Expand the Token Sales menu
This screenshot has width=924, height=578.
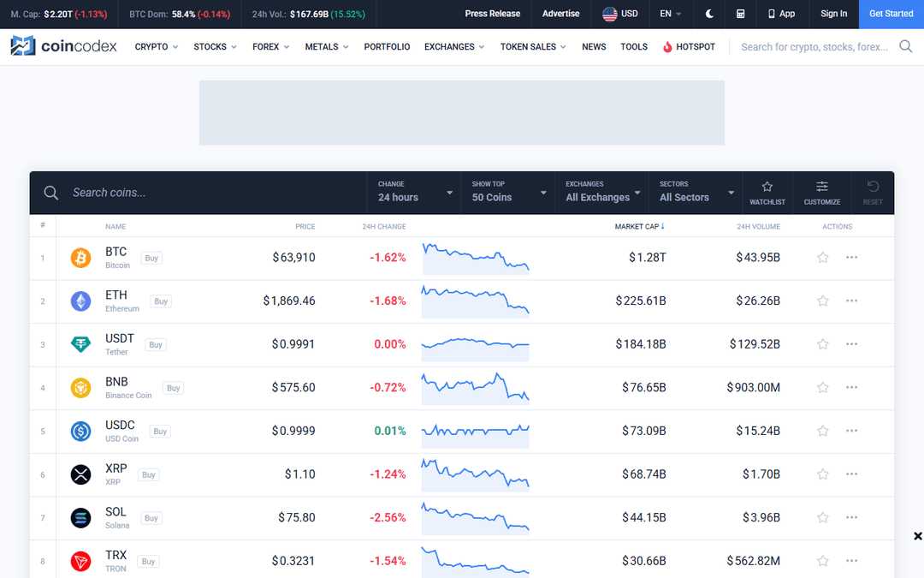(x=533, y=46)
